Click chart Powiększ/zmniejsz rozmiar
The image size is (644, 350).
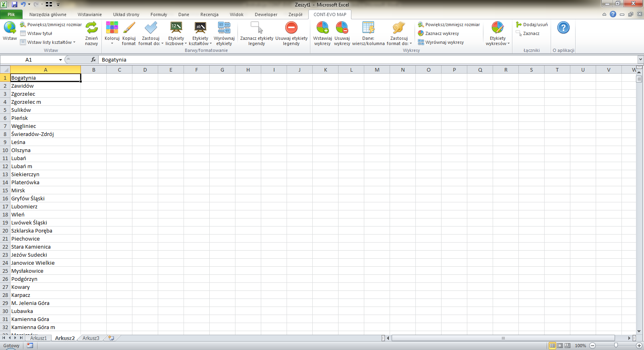449,25
